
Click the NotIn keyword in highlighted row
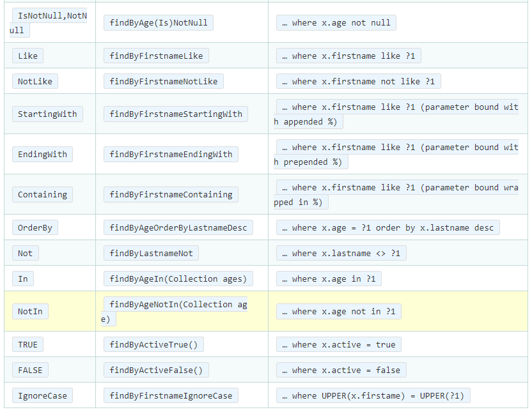click(x=30, y=311)
